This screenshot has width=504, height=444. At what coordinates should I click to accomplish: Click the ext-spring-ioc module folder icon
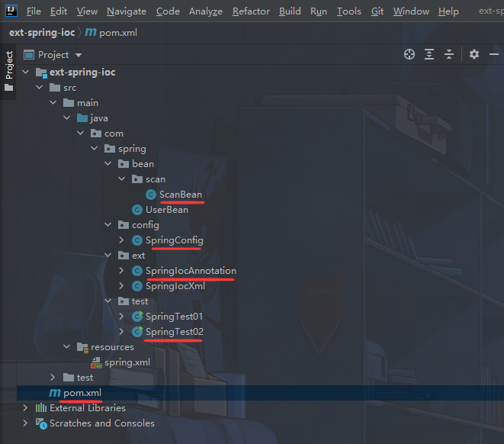pyautogui.click(x=41, y=72)
